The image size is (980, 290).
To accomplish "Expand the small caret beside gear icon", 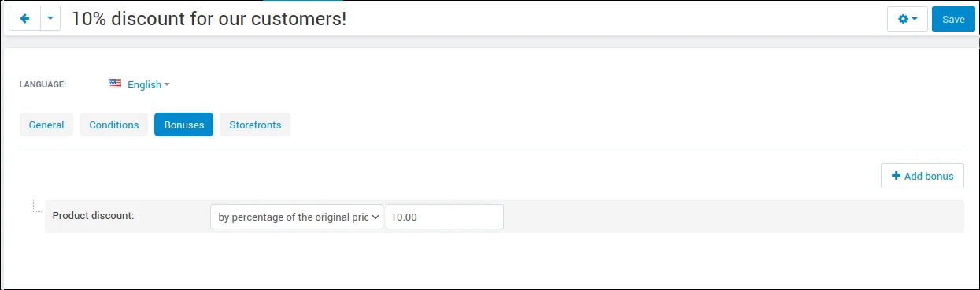I will pyautogui.click(x=915, y=20).
